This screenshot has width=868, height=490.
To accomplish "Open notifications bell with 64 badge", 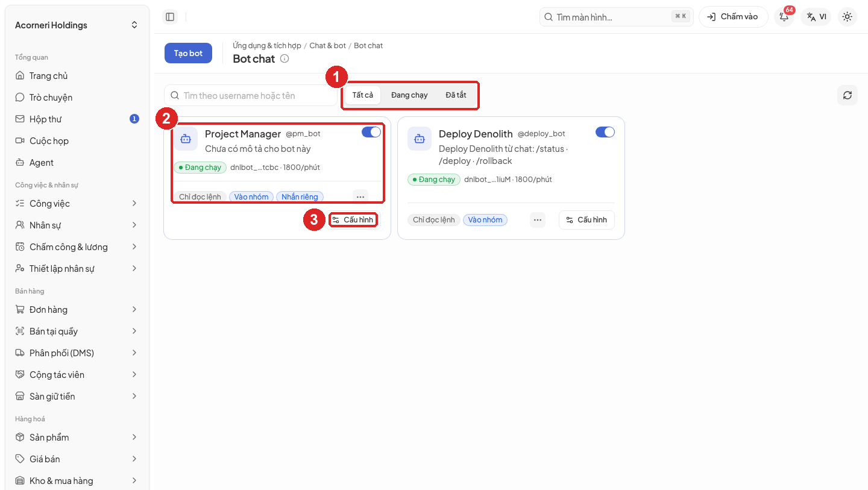I will pos(784,17).
